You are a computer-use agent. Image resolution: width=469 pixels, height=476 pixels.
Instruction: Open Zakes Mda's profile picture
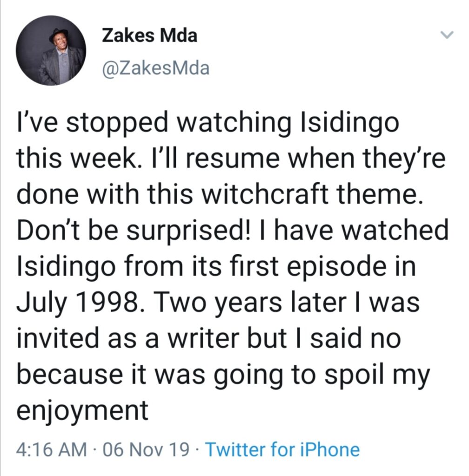[x=51, y=51]
